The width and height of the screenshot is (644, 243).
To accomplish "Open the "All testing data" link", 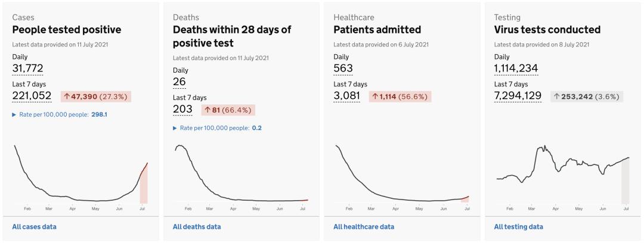I will tap(518, 227).
